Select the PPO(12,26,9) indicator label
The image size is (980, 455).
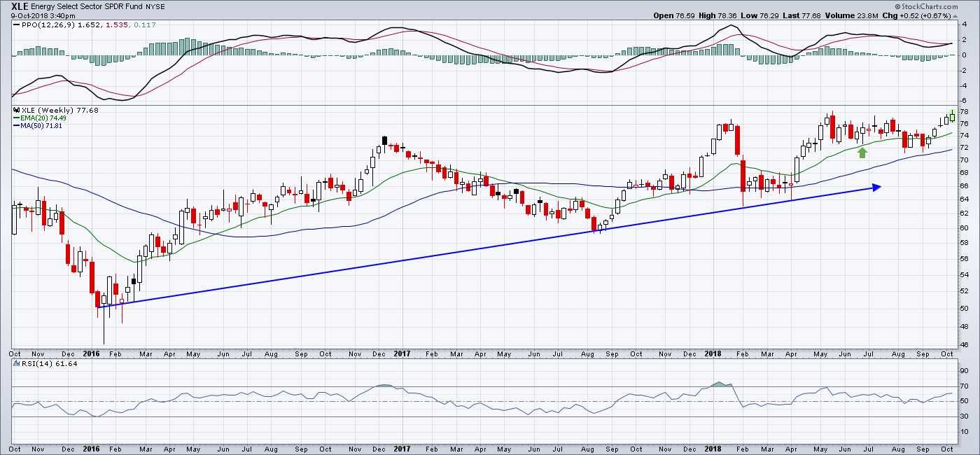[x=44, y=25]
